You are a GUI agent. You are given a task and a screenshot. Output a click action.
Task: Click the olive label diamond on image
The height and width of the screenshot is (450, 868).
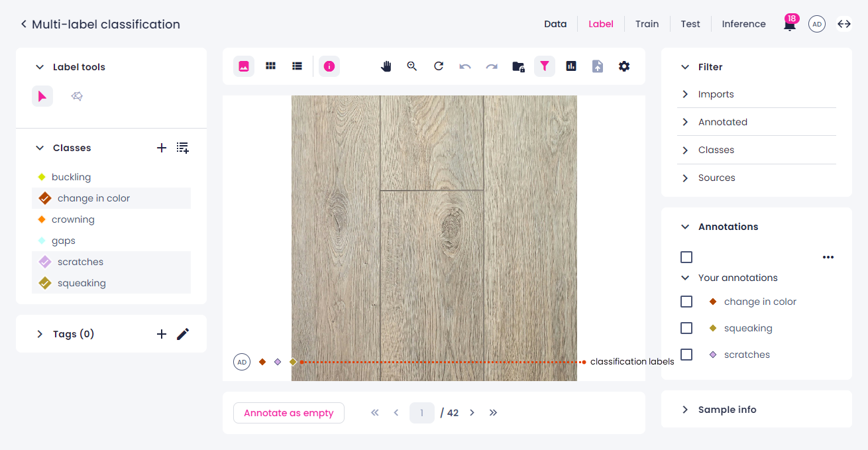point(293,362)
